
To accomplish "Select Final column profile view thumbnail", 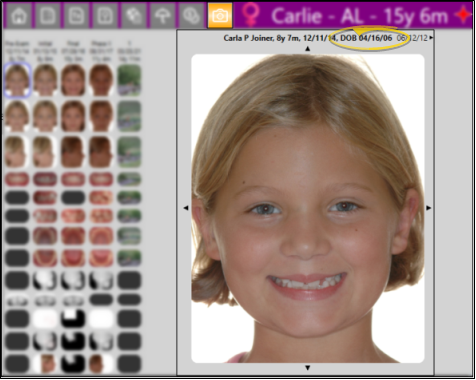I will tap(73, 152).
